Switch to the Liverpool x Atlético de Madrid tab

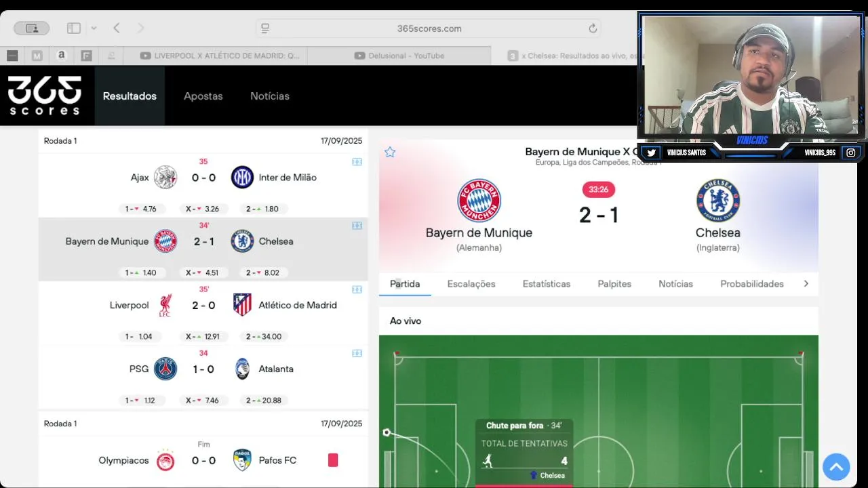[220, 56]
